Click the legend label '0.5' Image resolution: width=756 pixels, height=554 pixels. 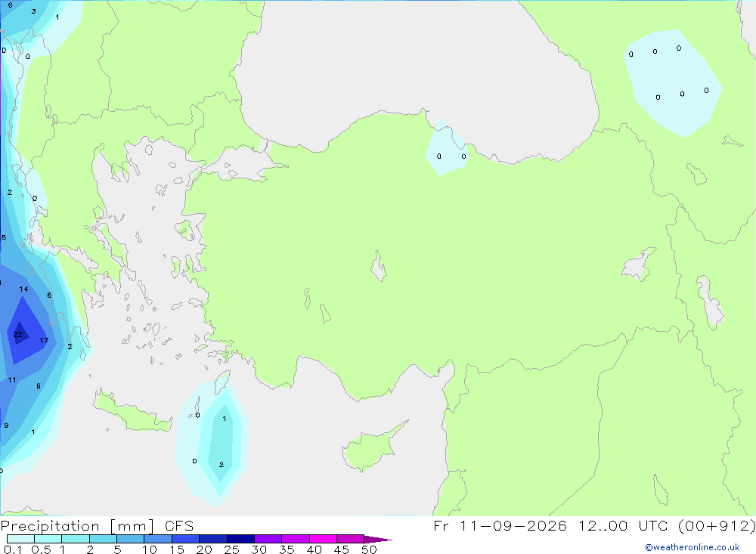(41, 549)
